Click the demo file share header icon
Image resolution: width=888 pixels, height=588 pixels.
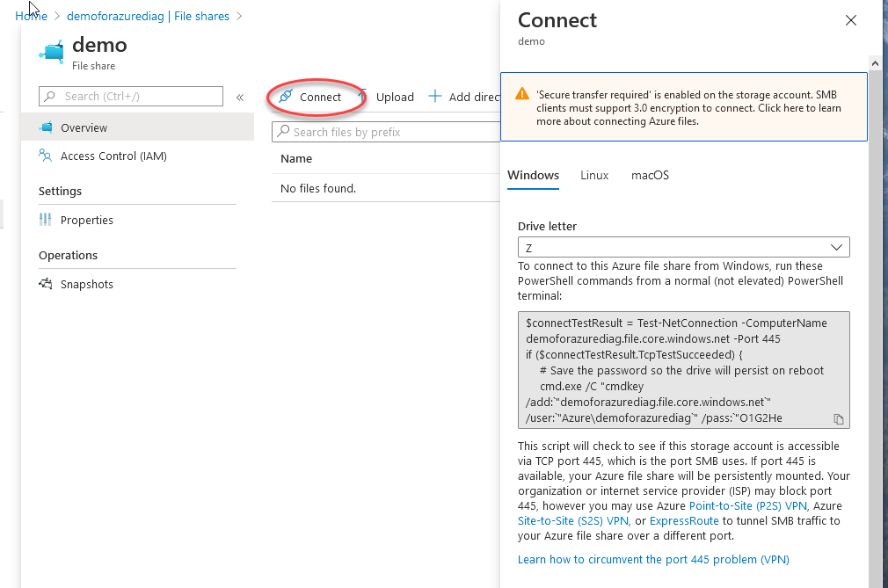coord(52,52)
